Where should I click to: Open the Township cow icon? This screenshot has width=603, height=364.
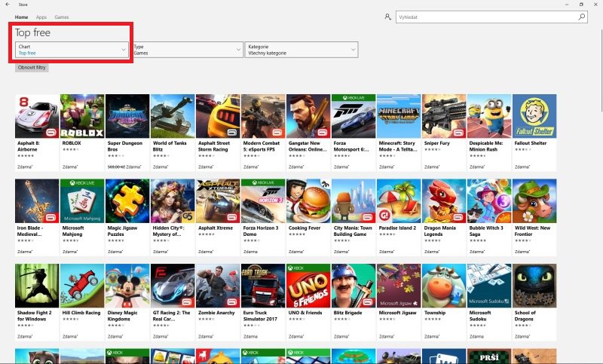pyautogui.click(x=444, y=286)
